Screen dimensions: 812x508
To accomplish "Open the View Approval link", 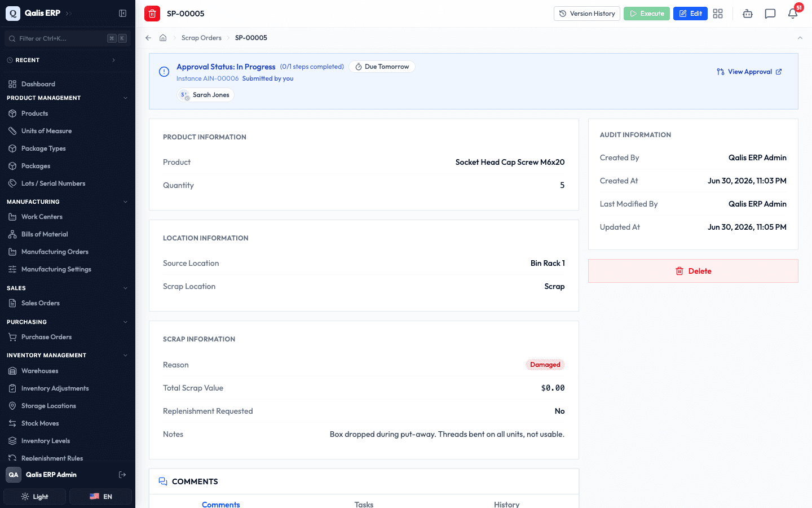I will (749, 72).
